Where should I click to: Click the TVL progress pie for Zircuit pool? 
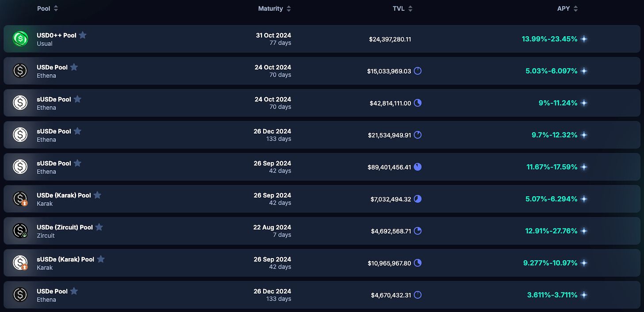coord(418,231)
